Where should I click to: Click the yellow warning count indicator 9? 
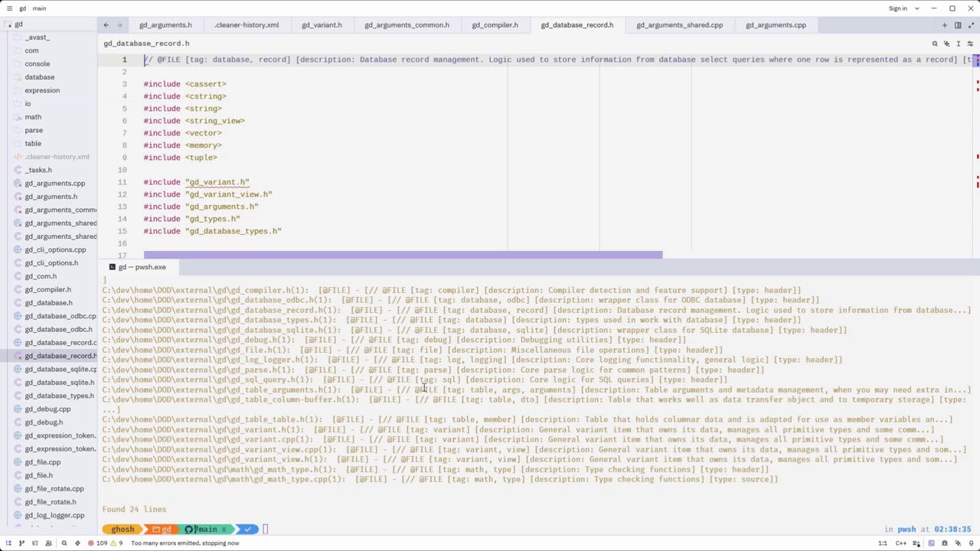pos(116,543)
